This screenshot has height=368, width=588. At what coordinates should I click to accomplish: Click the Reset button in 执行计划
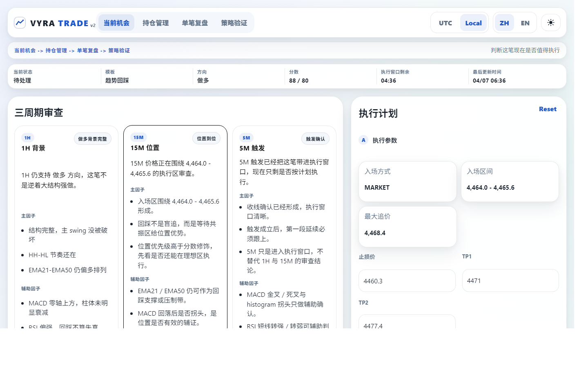(x=548, y=109)
